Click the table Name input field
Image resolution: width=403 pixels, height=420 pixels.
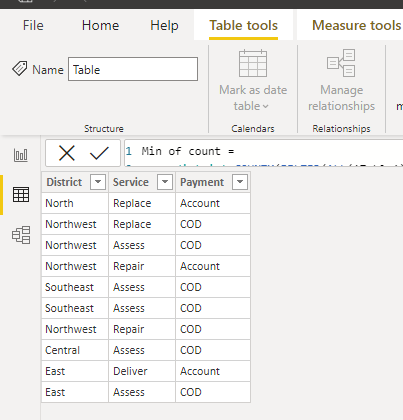point(133,69)
